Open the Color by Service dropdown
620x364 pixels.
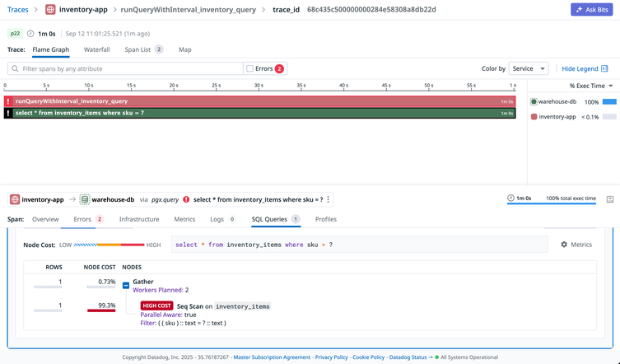pos(529,69)
